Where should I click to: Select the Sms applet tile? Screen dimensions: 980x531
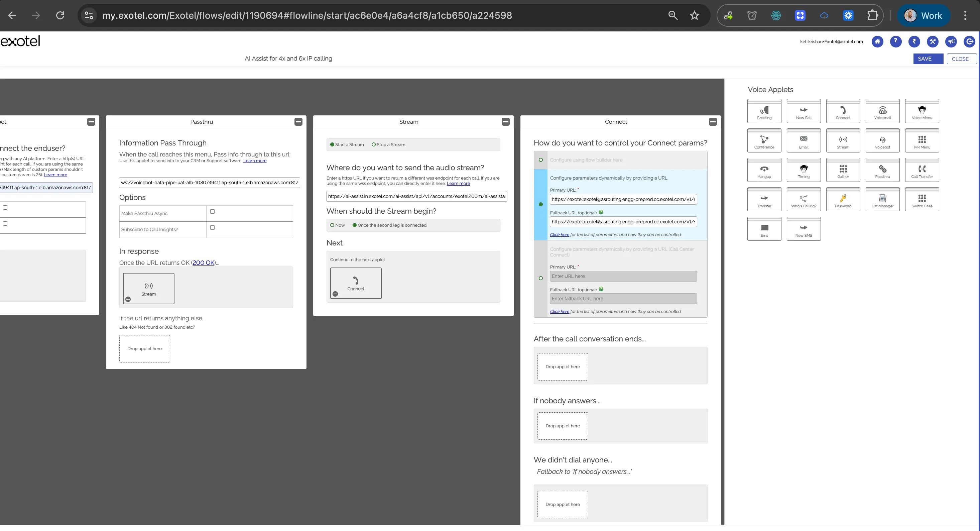(x=764, y=229)
